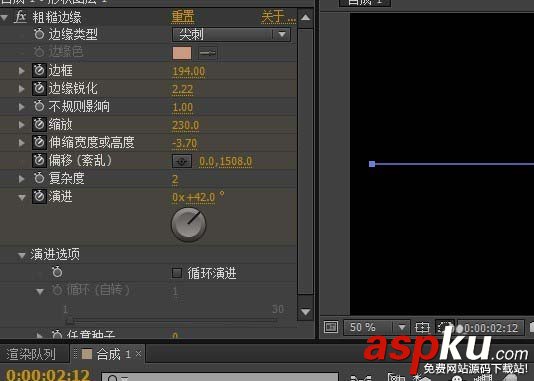Expand the 复杂度 property

pyautogui.click(x=21, y=179)
